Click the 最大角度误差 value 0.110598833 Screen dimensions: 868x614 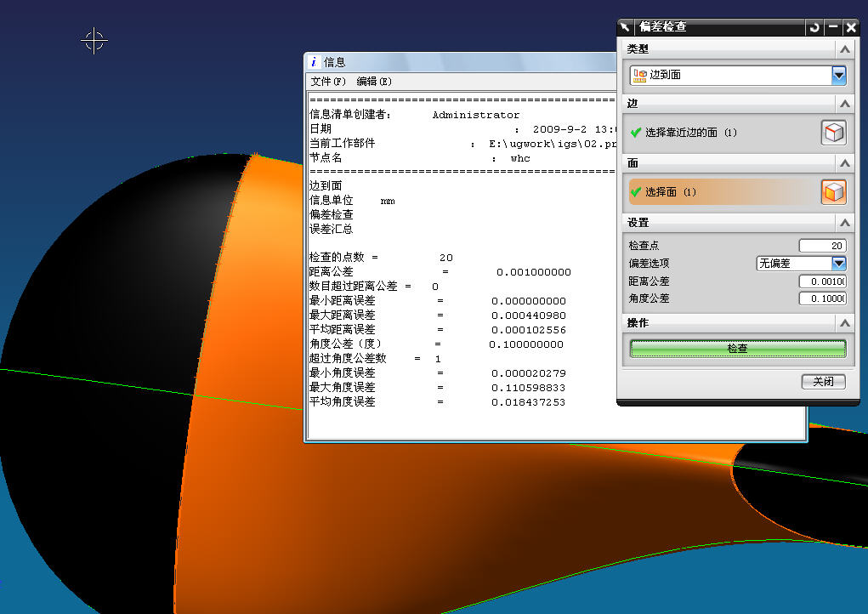coord(529,388)
